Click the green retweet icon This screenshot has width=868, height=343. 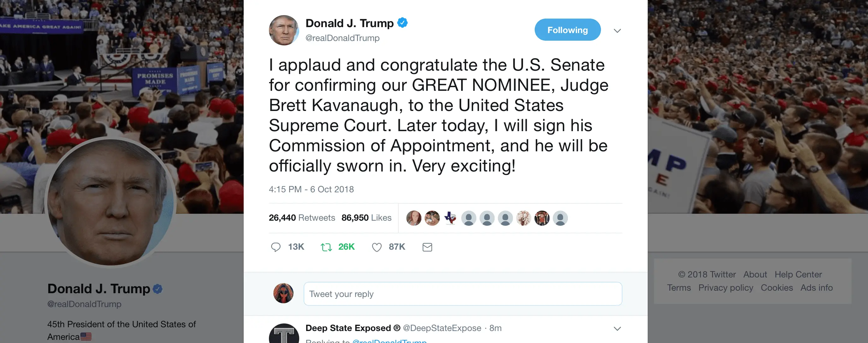pyautogui.click(x=326, y=247)
